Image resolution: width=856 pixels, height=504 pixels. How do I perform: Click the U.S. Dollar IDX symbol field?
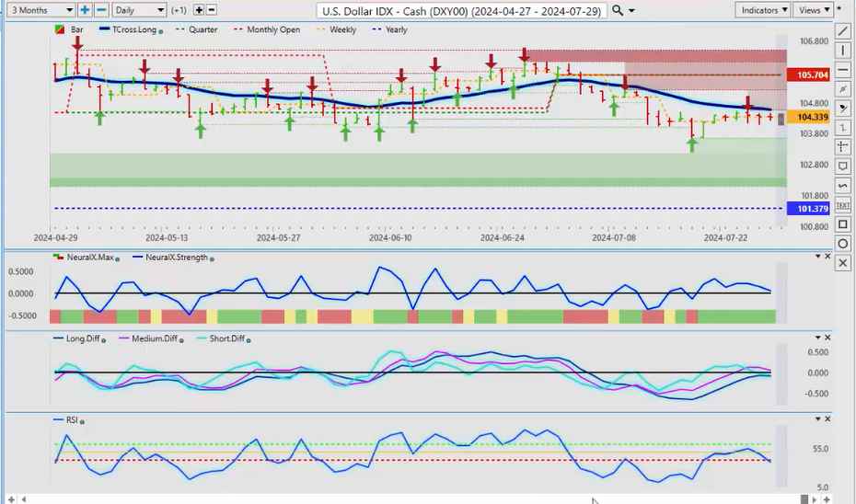click(x=463, y=10)
